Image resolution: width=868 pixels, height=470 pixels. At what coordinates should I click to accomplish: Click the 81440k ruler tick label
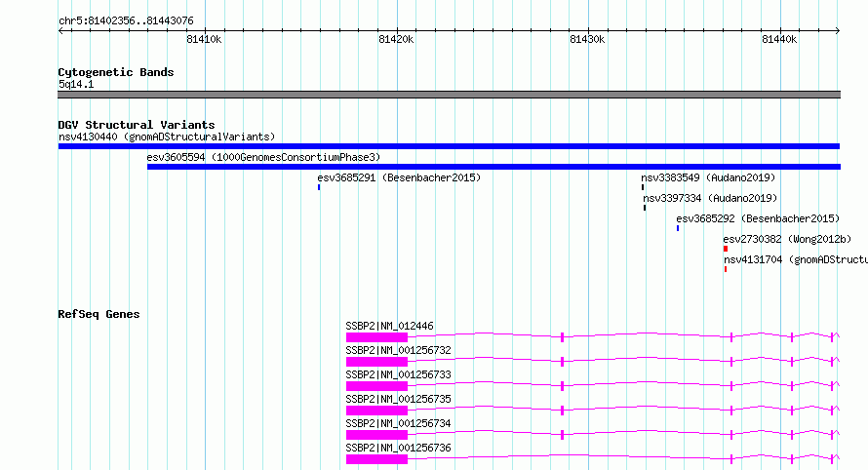(779, 39)
